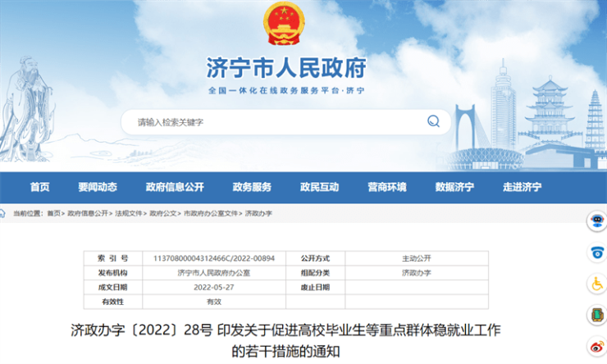Viewport: 607px width, 364px height.
Task: Go to 走进济宁 navigation item
Action: click(523, 187)
